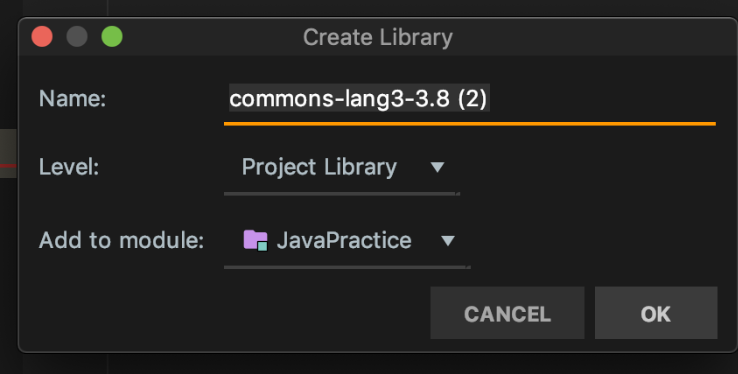Viewport: 738px width, 374px height.
Task: Click the Level dropdown arrow
Action: point(437,167)
